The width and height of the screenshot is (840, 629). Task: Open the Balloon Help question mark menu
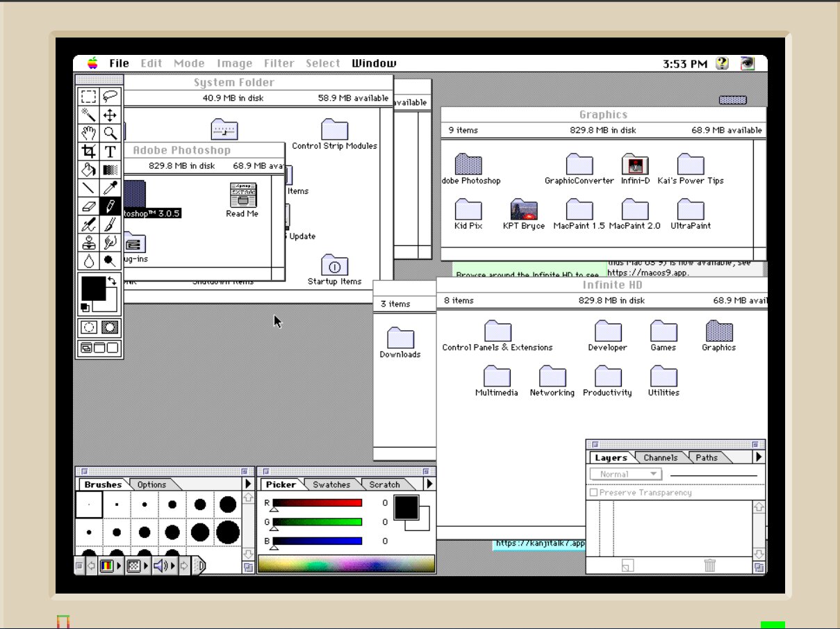coord(723,63)
